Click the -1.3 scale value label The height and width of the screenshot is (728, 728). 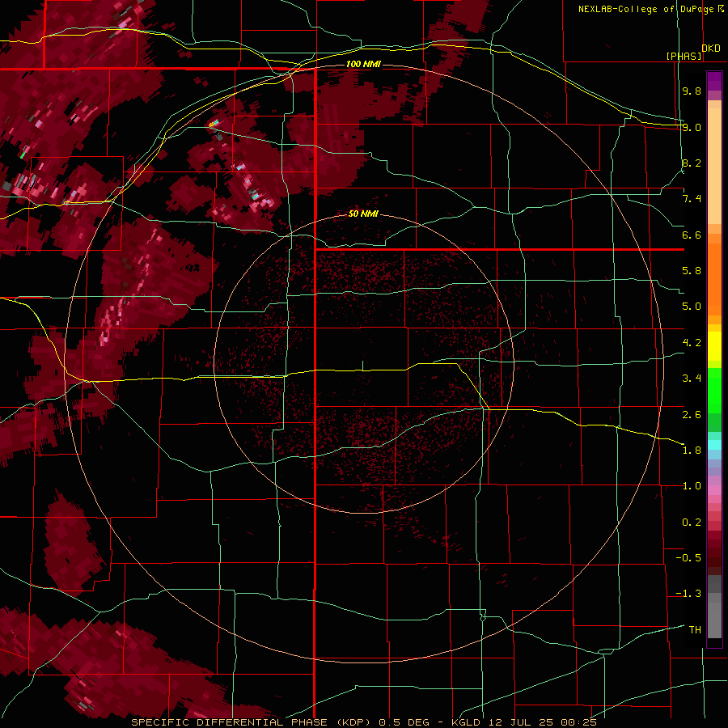pyautogui.click(x=688, y=594)
